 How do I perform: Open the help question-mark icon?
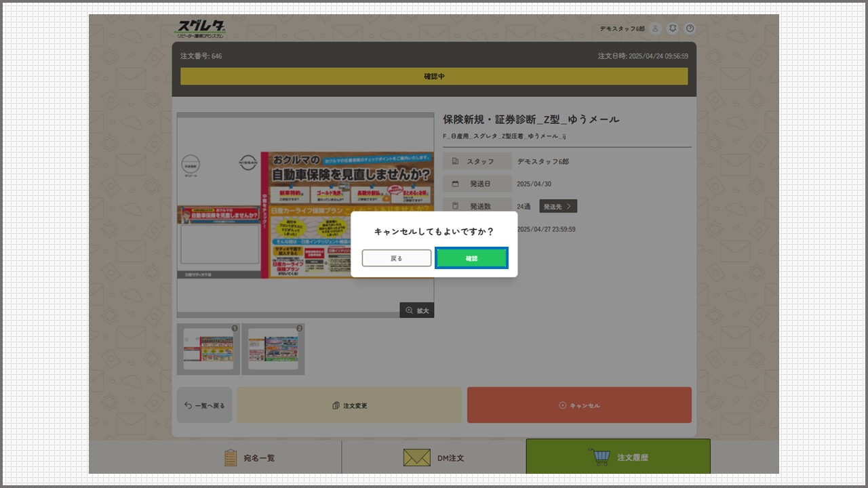(690, 28)
